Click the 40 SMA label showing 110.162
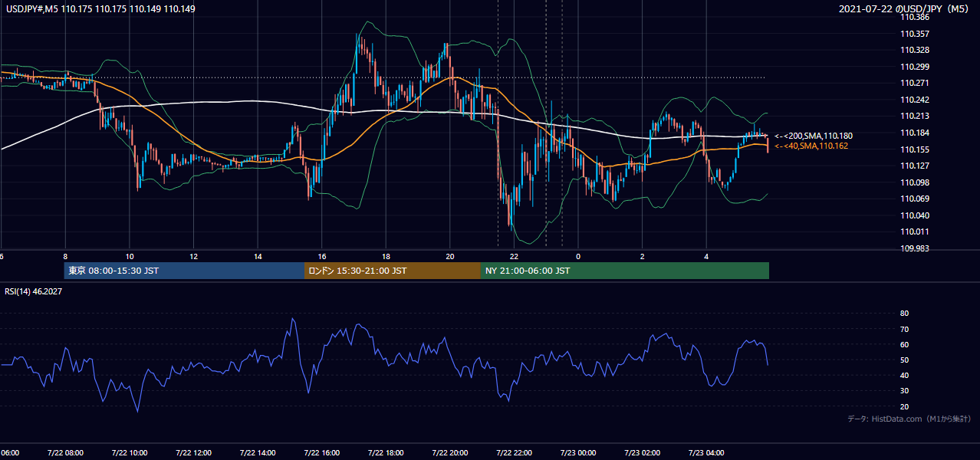 coord(811,146)
